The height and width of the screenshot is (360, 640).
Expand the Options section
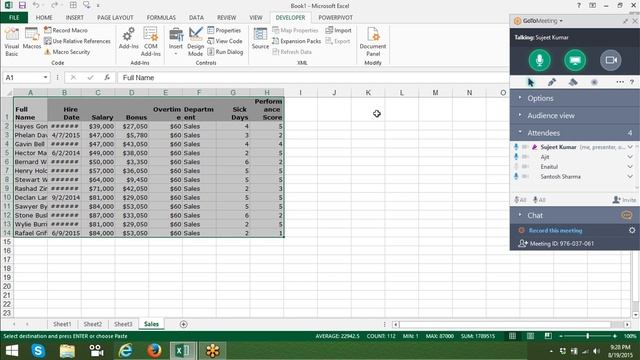[x=575, y=98]
